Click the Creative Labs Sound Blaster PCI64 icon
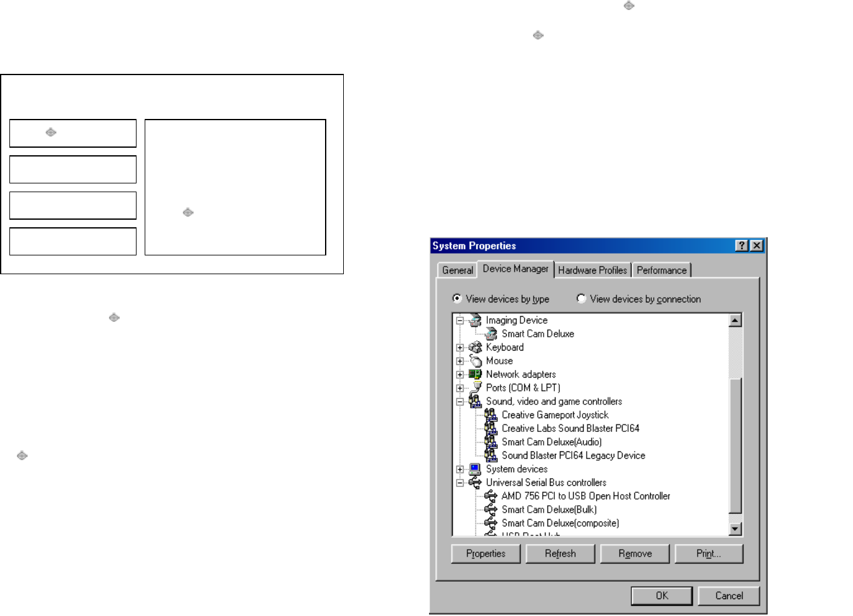853x616 pixels. coord(491,429)
